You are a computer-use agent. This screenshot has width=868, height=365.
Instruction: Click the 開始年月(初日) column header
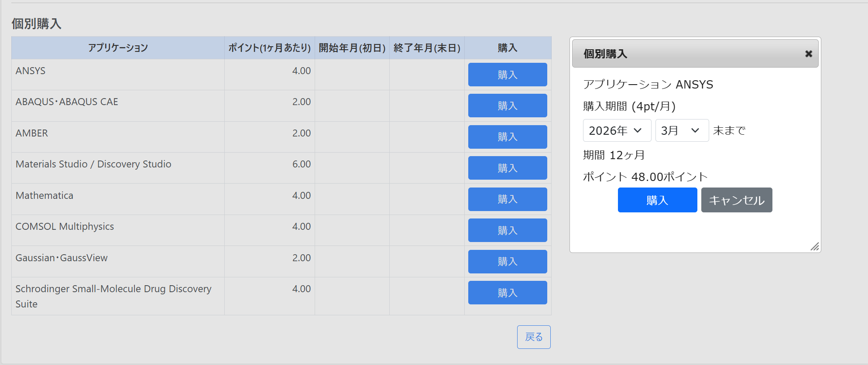(352, 48)
